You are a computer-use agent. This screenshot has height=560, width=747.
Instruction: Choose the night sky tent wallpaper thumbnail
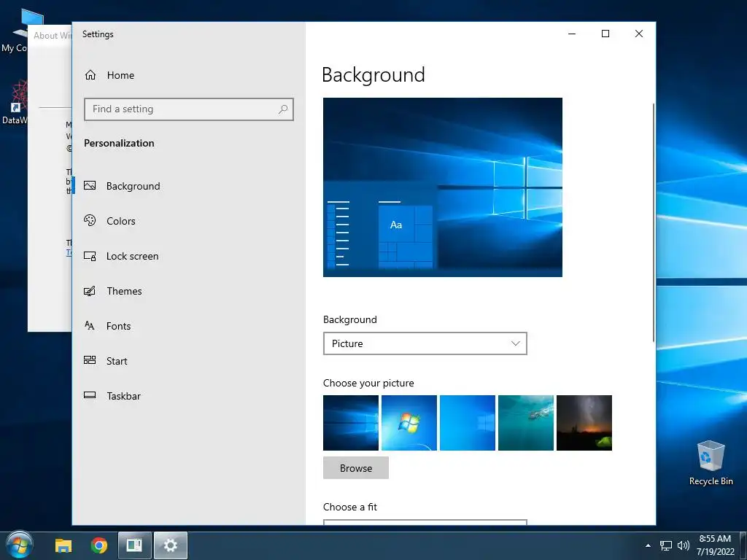coord(584,423)
